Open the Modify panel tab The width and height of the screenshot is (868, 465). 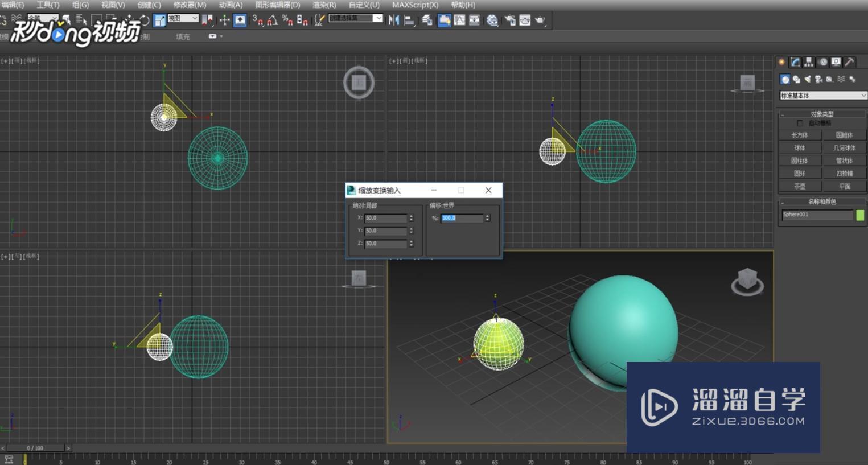coord(795,62)
